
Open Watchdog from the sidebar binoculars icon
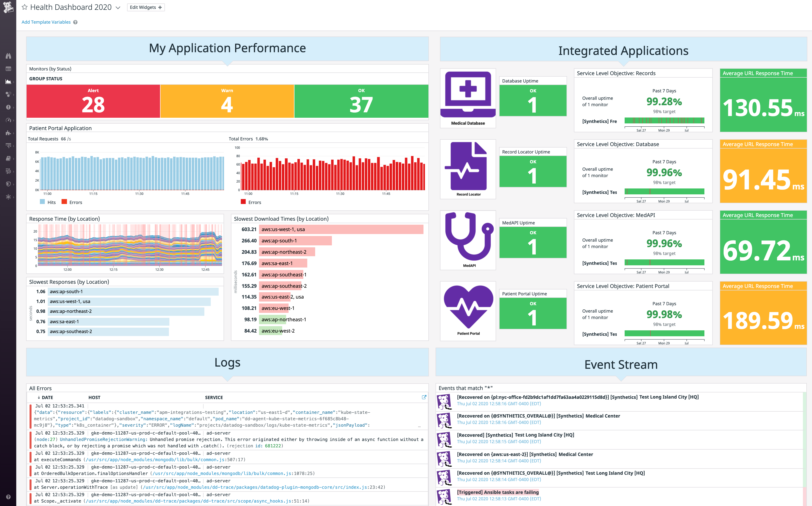[x=8, y=56]
